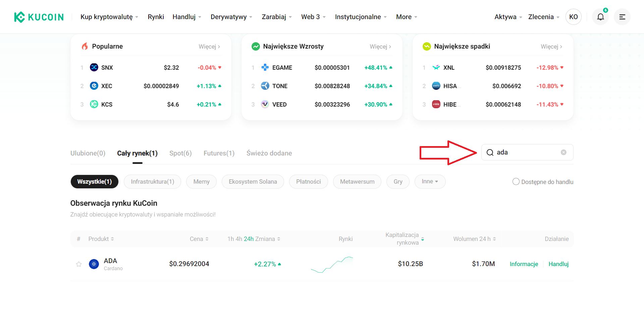Open the notifications bell
Screen dimensions: 644x314
600,17
